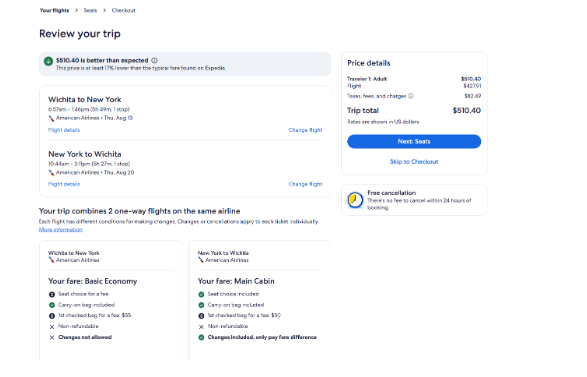Image resolution: width=587 pixels, height=377 pixels.
Task: Click 'Free cancellation' heading
Action: pos(392,193)
